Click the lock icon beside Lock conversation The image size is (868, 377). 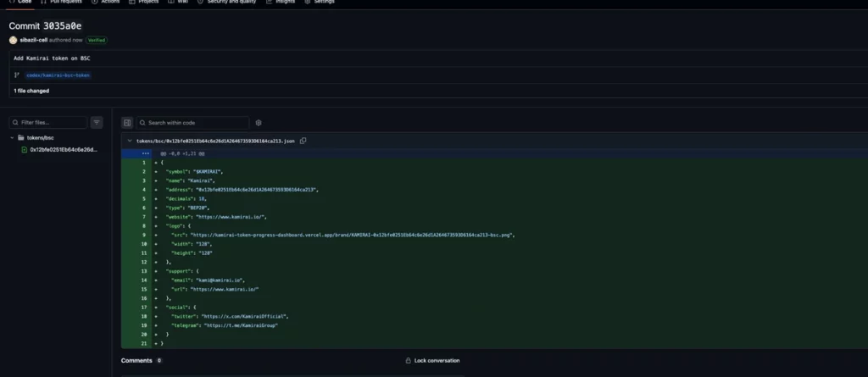tap(408, 361)
